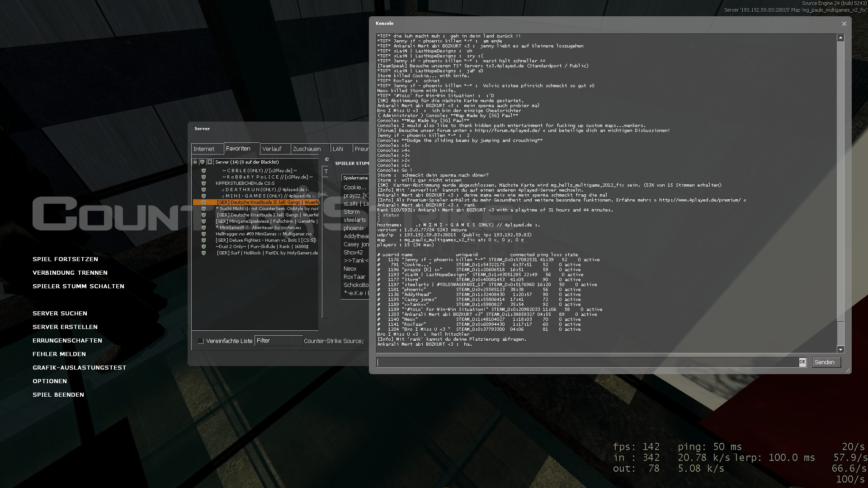Screen dimensions: 868x488
Task: Select MinigameSpielwiese Fallschirm server row
Action: tap(256, 221)
